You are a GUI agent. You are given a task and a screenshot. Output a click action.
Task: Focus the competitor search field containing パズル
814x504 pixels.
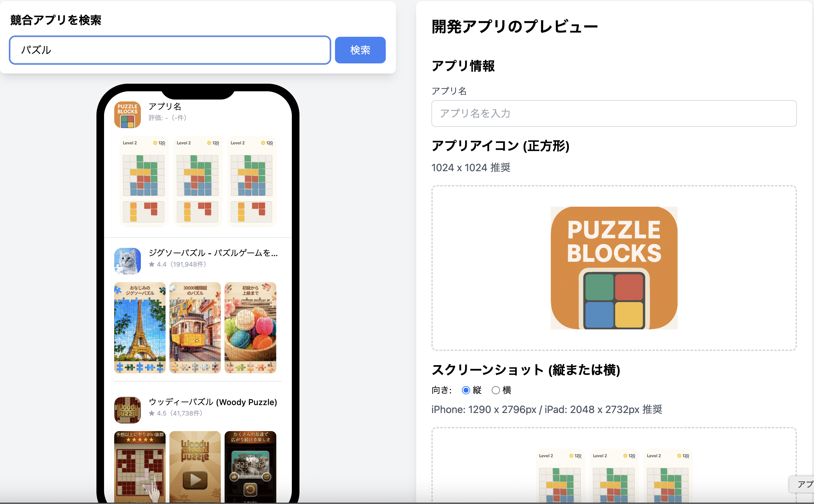170,50
